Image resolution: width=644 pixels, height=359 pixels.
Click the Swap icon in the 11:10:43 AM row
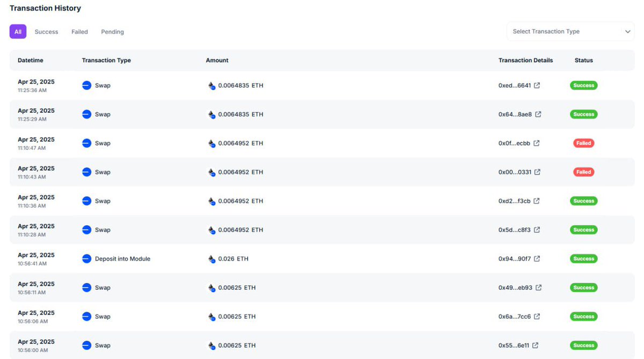87,172
